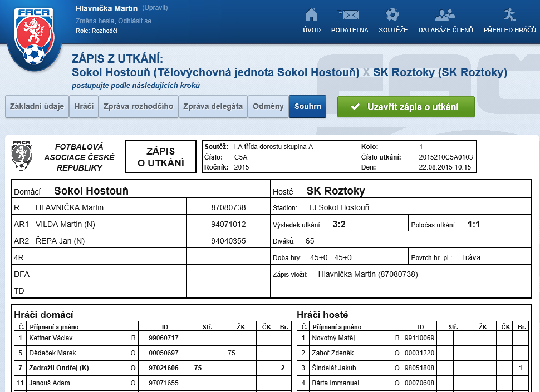Image resolution: width=540 pixels, height=392 pixels.
Task: Switch to the Základní údaje tab
Action: pos(37,107)
